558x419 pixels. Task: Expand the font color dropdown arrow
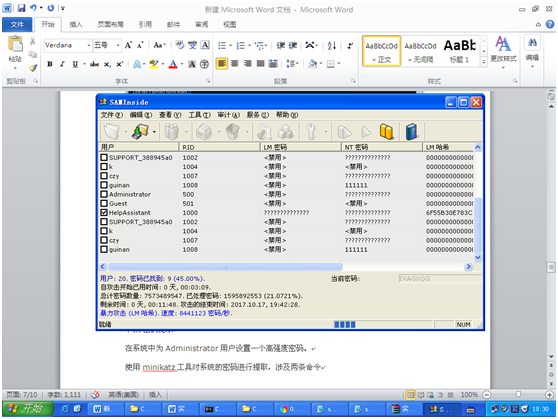pos(182,64)
